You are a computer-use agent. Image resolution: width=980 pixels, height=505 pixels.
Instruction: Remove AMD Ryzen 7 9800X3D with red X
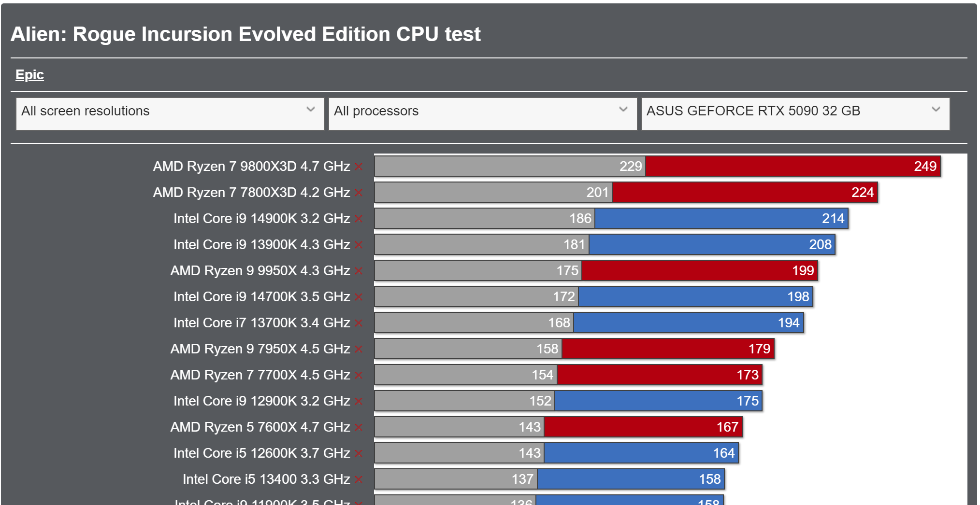[x=359, y=167]
